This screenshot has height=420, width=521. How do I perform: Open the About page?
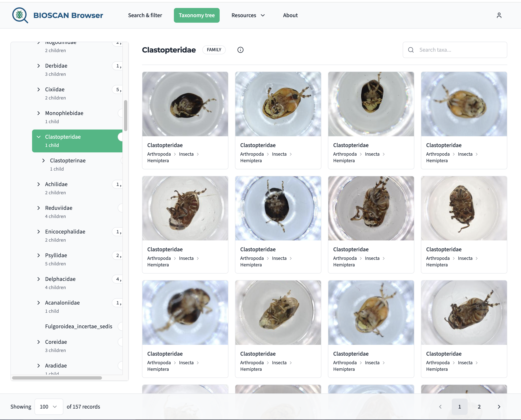[x=290, y=15]
